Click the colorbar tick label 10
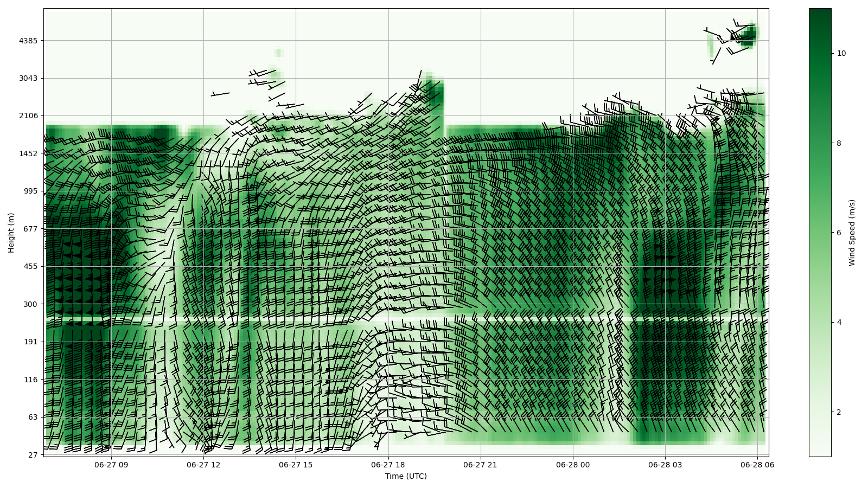868x488 pixels. 841,53
